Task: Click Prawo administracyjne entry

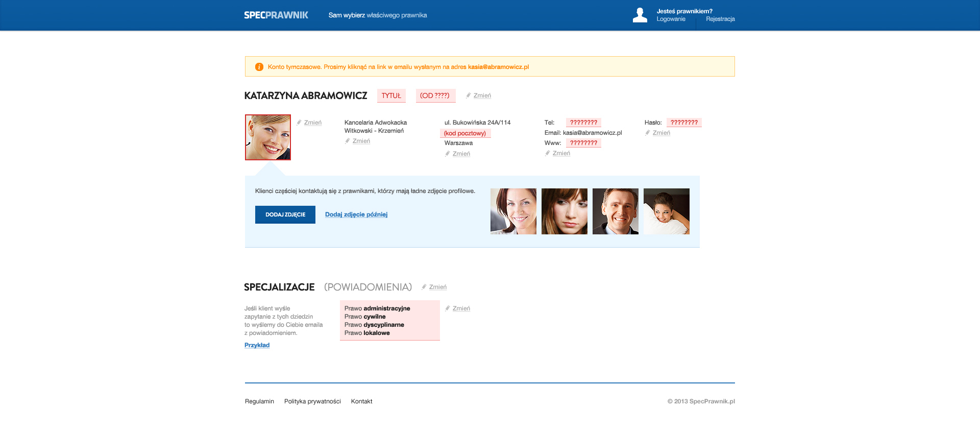Action: tap(377, 308)
